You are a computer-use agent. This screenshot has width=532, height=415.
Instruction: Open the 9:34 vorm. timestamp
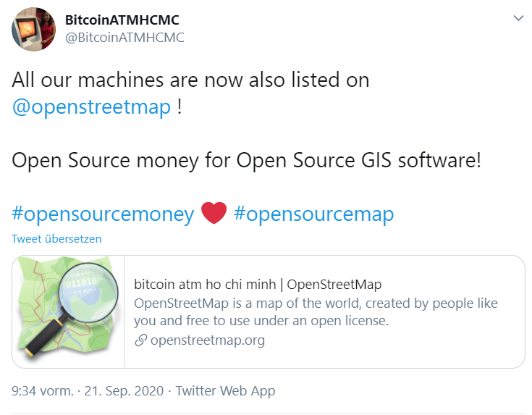click(x=43, y=391)
